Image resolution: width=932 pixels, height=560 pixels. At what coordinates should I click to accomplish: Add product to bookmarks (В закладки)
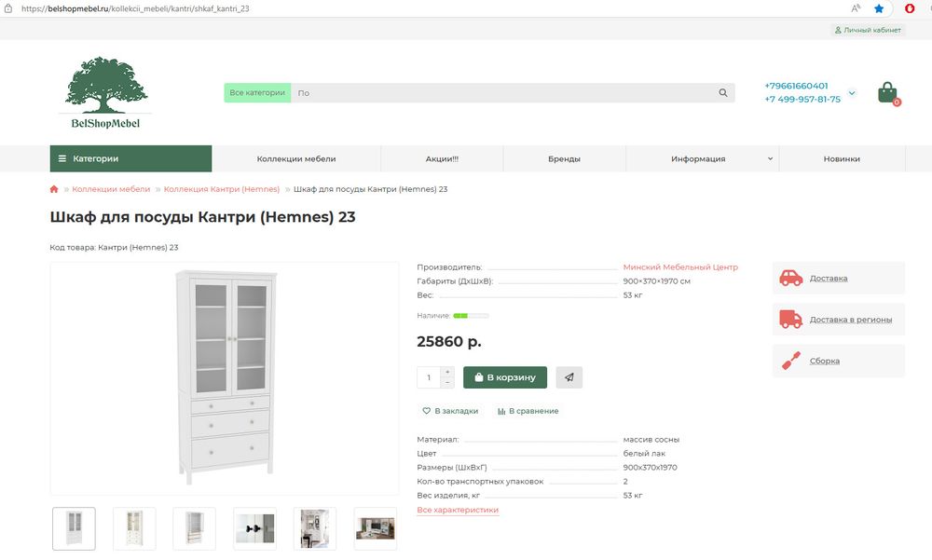point(450,411)
